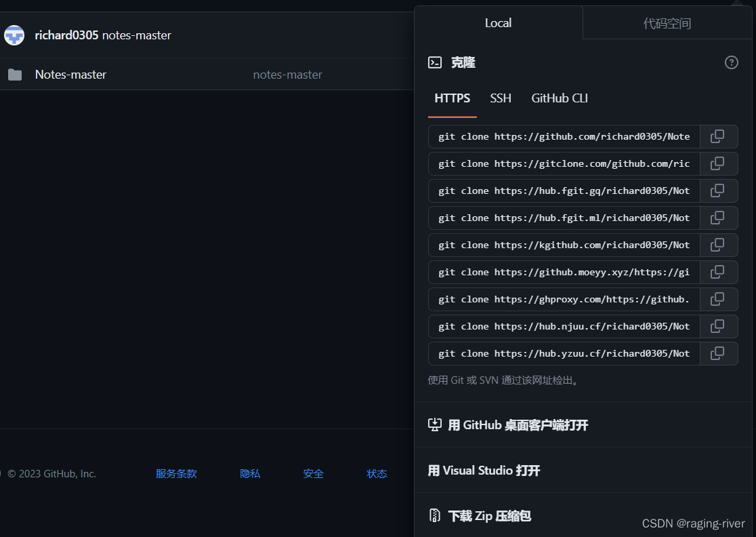Select the SSH clone tab
Viewport: 756px width, 537px height.
click(501, 98)
